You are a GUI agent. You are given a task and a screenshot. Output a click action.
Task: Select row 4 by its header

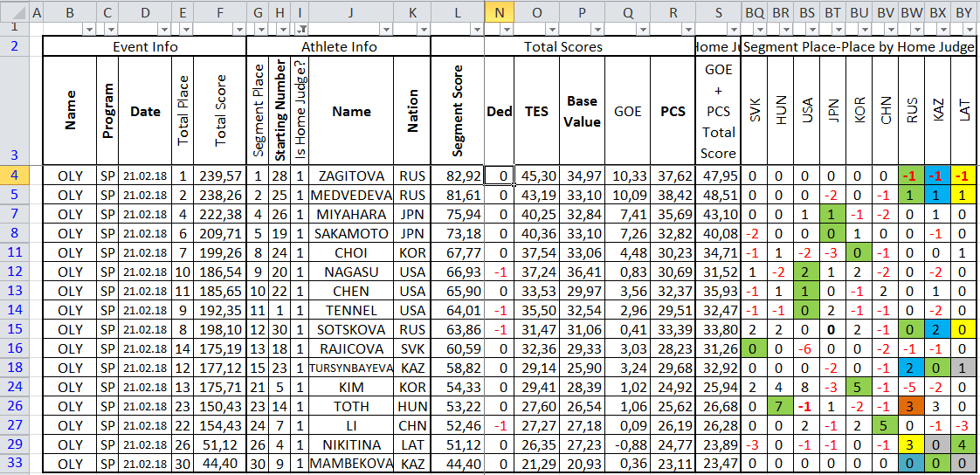[x=14, y=175]
